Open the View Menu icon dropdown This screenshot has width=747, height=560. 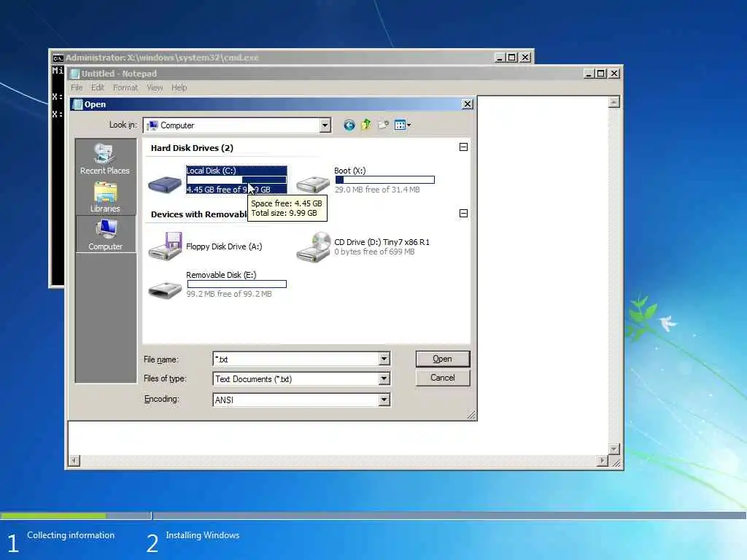403,125
